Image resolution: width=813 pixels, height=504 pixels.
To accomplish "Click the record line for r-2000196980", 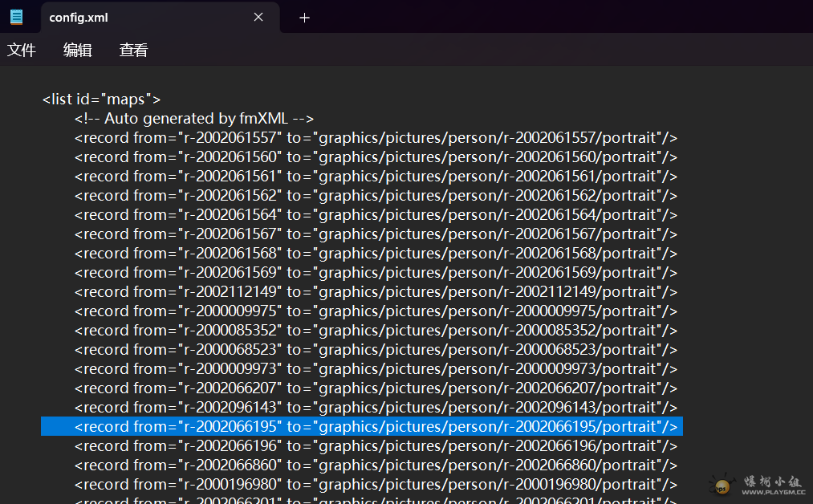I will [x=376, y=485].
